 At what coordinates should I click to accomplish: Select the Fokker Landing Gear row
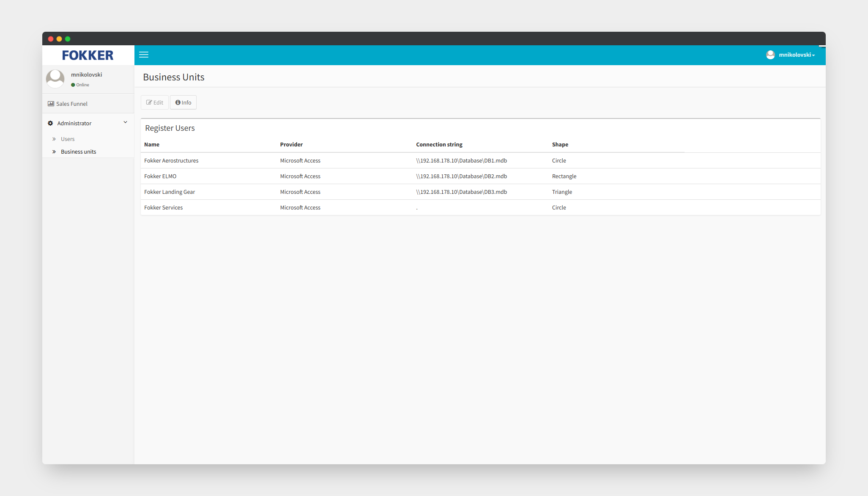170,192
